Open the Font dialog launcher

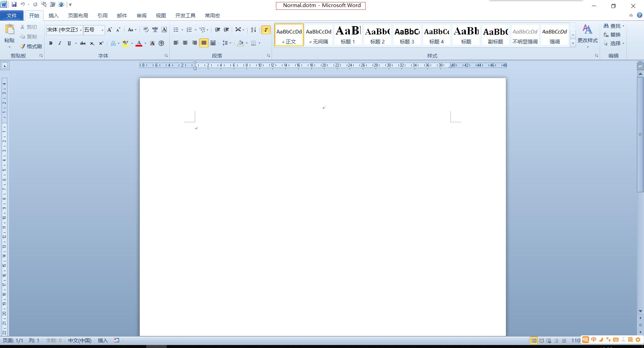[166, 56]
